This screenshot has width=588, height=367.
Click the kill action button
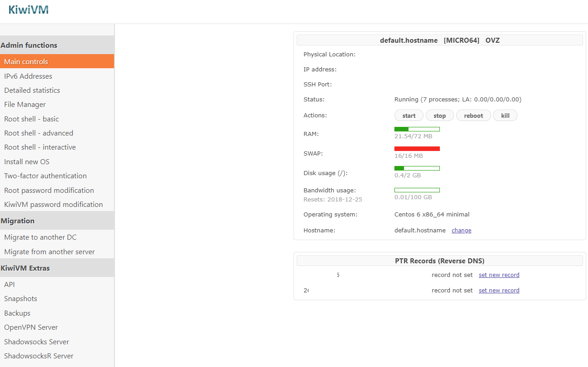coord(505,116)
